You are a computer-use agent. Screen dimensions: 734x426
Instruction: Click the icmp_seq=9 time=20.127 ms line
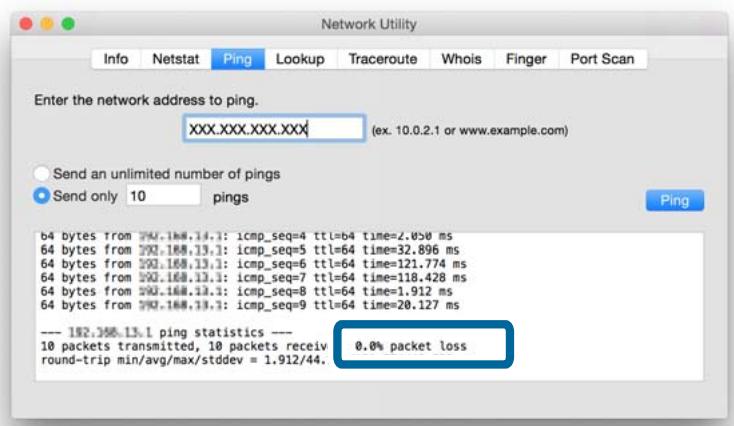[250, 305]
